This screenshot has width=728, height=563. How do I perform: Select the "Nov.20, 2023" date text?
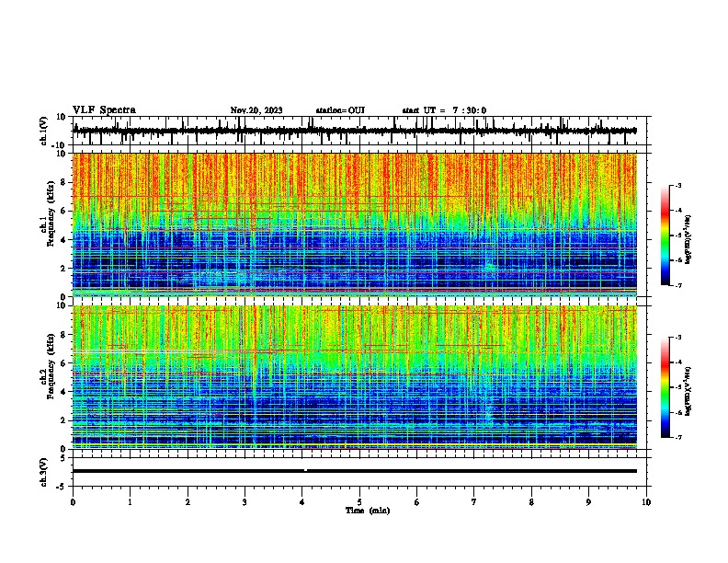256,110
